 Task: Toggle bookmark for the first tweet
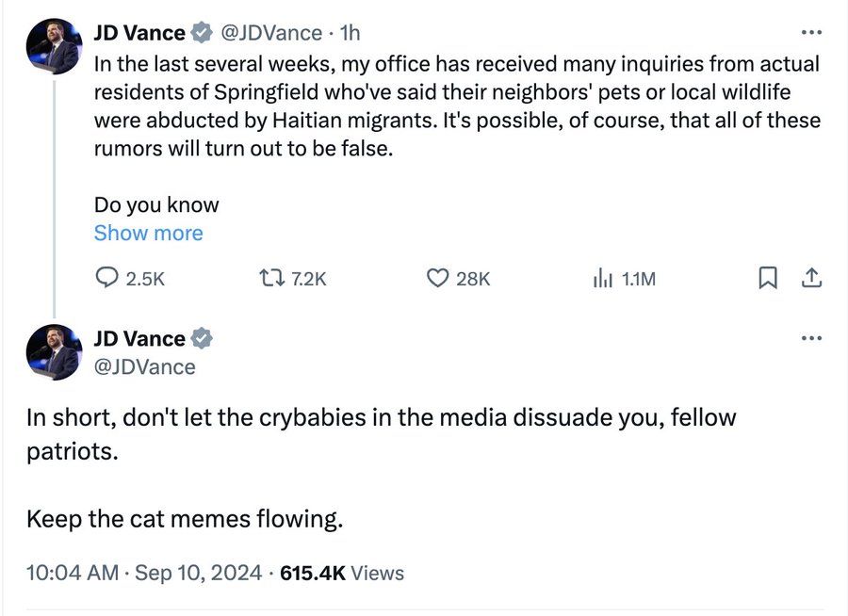tap(768, 277)
